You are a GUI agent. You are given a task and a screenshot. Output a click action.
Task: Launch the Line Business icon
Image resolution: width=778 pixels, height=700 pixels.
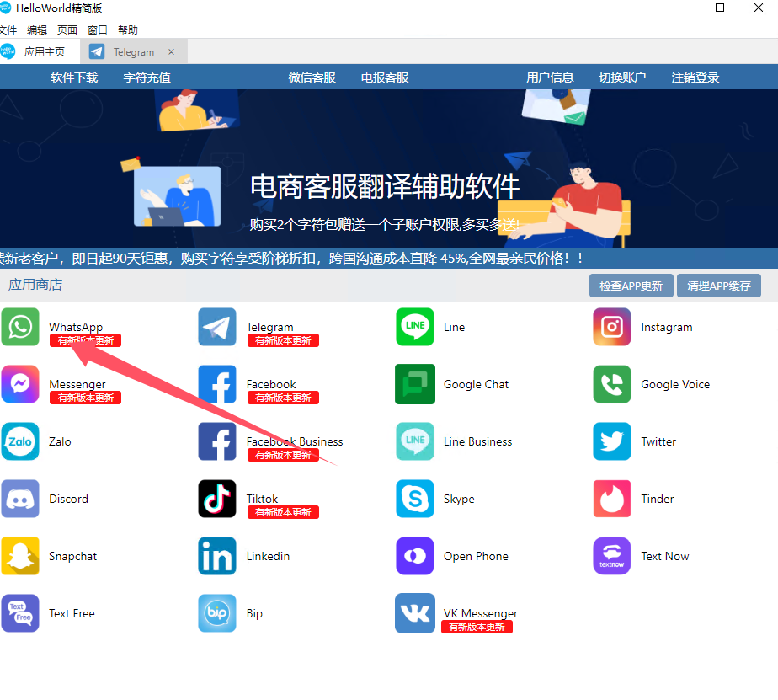coord(415,441)
